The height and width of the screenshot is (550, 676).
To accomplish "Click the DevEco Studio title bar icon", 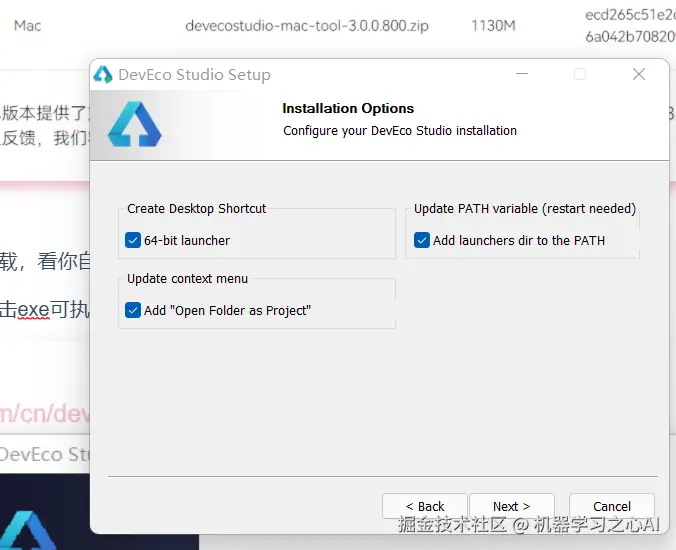I will [103, 75].
